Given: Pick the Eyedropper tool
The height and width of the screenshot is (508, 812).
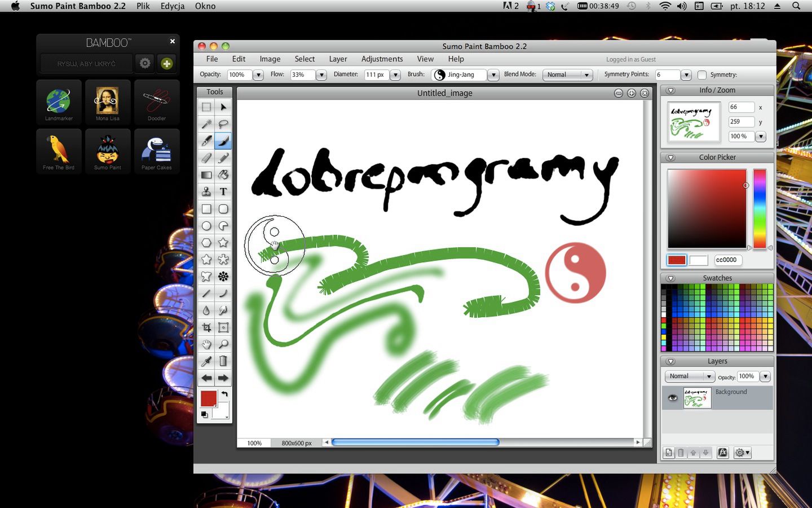Looking at the screenshot, I should pyautogui.click(x=206, y=361).
